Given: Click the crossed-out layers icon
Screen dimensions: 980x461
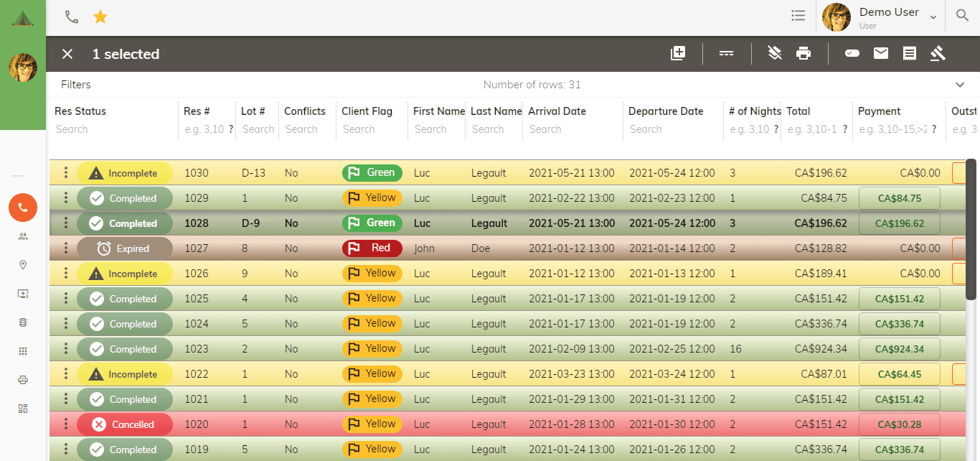Looking at the screenshot, I should pos(775,53).
